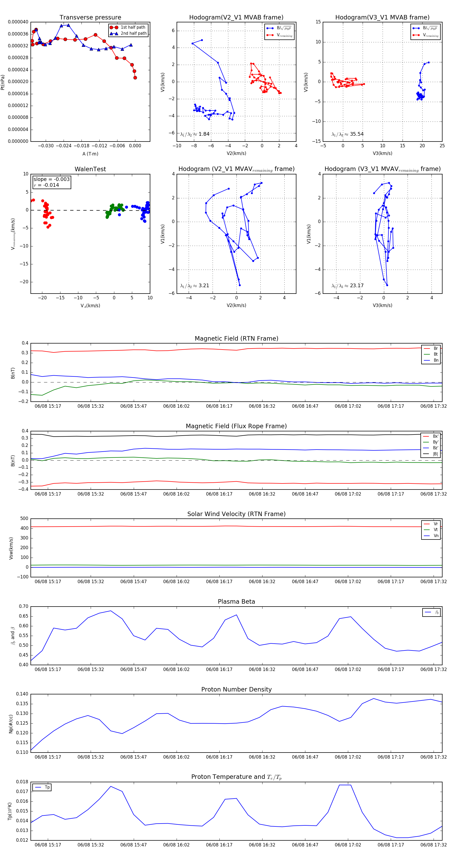Select the "By'" legend entry

tap(431, 442)
